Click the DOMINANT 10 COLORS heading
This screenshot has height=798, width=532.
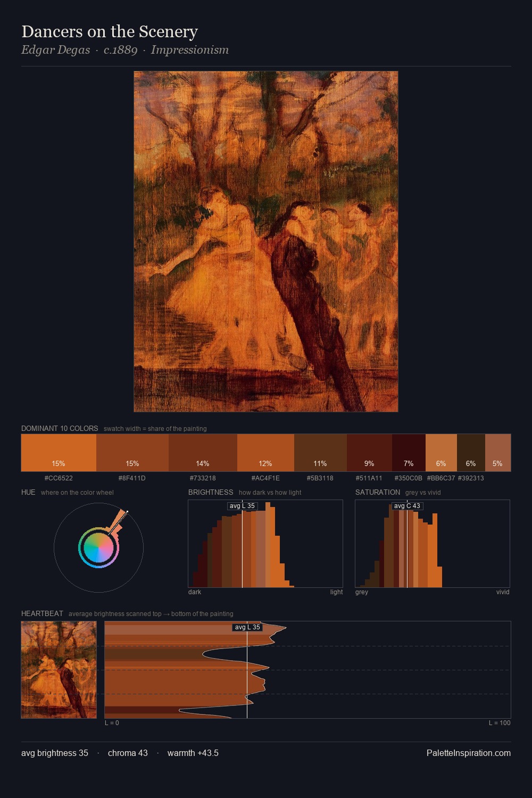[60, 428]
